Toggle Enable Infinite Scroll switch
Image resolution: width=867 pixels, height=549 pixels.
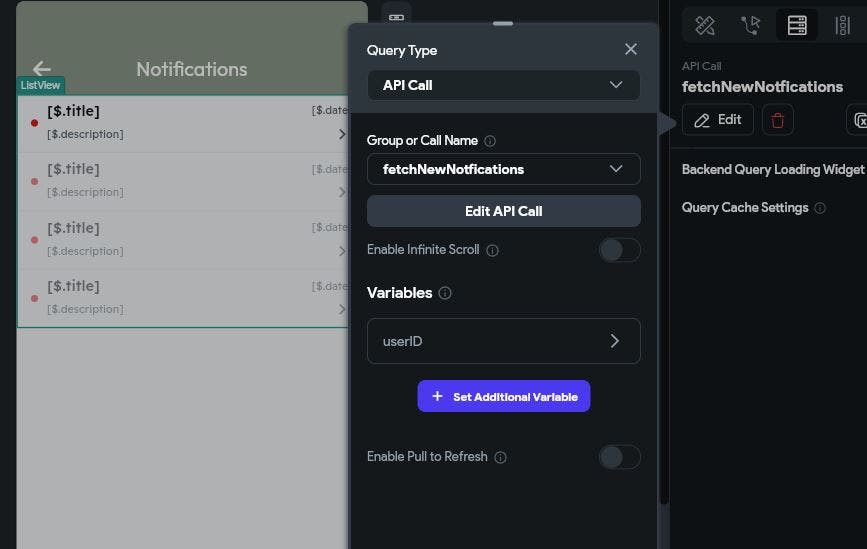(x=619, y=250)
